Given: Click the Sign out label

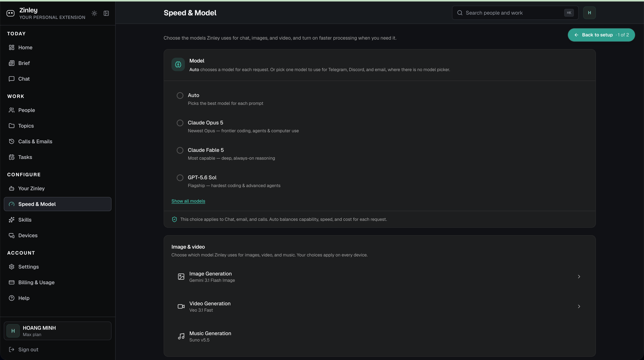Looking at the screenshot, I should pos(28,350).
